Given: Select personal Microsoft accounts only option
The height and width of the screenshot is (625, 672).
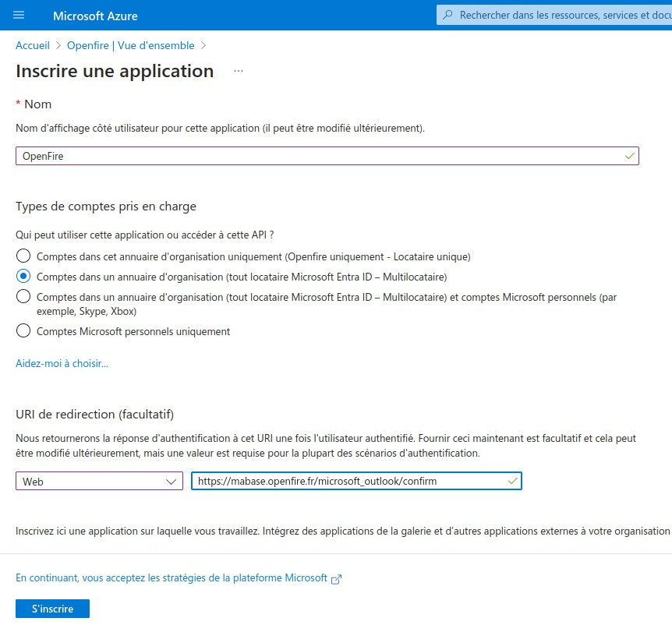Looking at the screenshot, I should point(23,330).
